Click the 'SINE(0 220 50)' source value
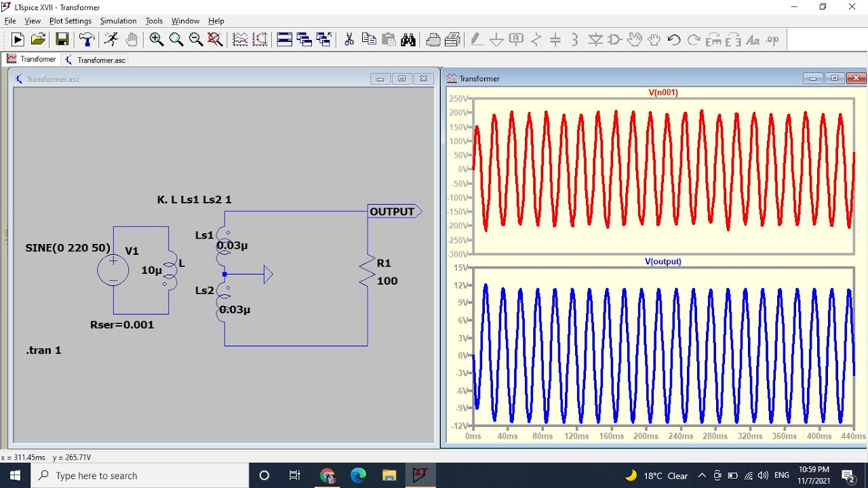868x488 pixels. (x=68, y=248)
